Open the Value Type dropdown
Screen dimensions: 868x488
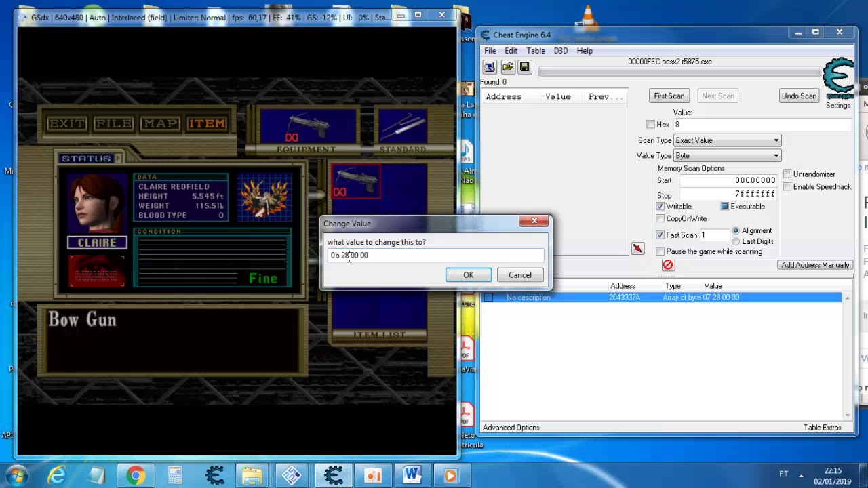click(x=727, y=156)
